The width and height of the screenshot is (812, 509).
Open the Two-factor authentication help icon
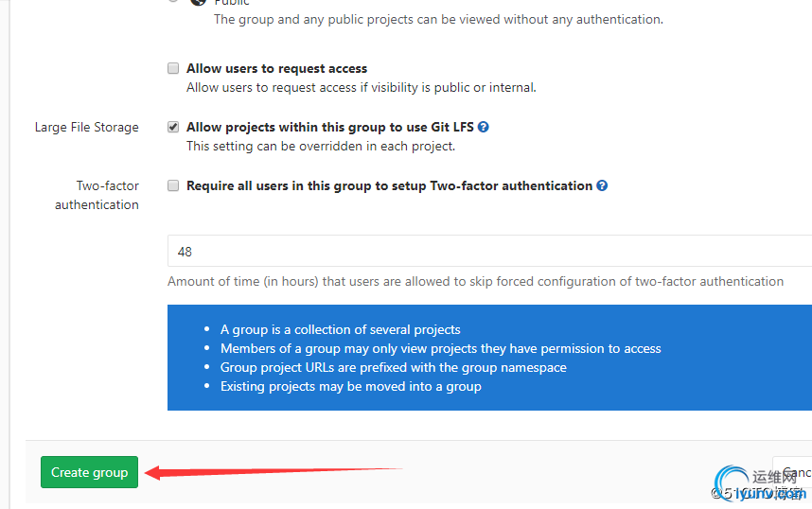[602, 185]
